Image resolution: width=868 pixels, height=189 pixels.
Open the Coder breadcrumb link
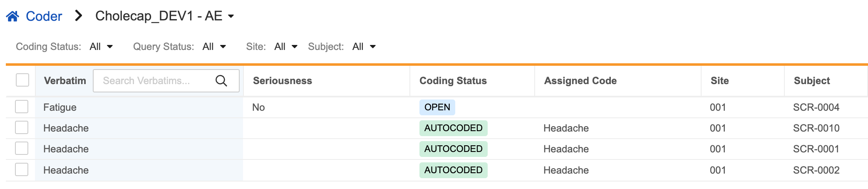click(x=44, y=16)
